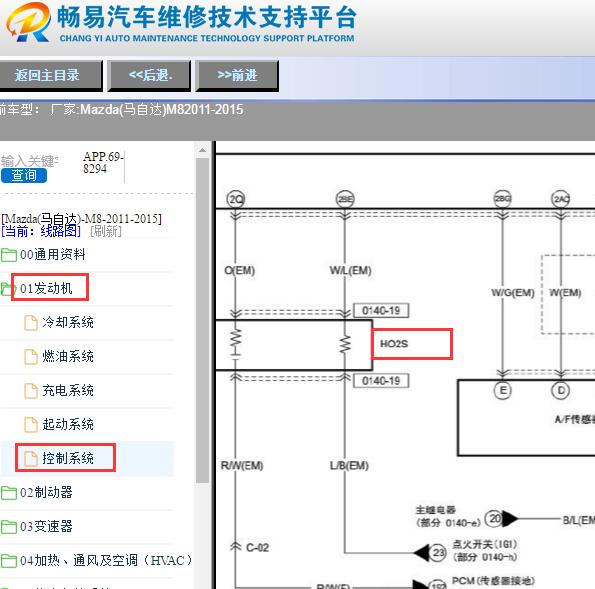The image size is (595, 589).
Task: Click the sidebar vertical scrollbar thumb
Action: coord(203,321)
